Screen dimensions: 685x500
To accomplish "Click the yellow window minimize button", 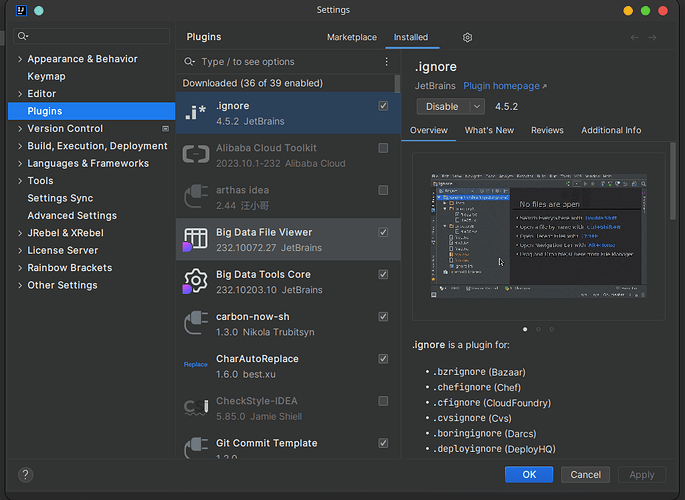I will click(x=628, y=11).
